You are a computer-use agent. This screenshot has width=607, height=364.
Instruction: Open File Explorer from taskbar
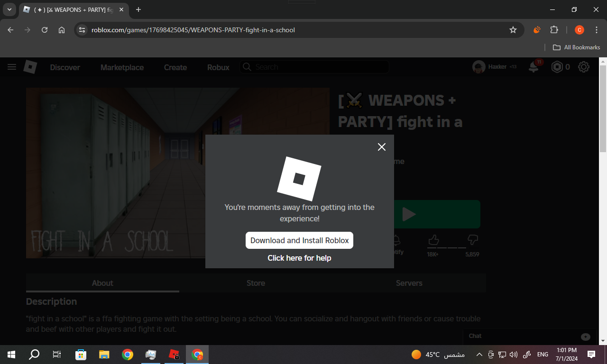[104, 355]
